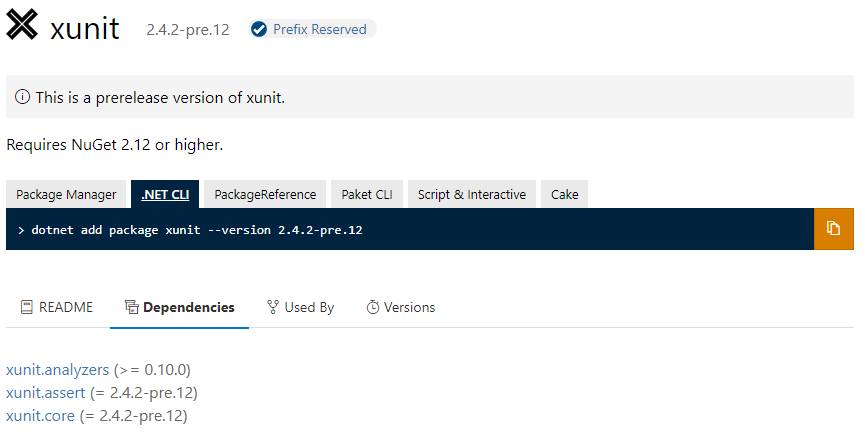Viewport: 865px width, 432px height.
Task: View the Versions section
Action: click(x=401, y=307)
